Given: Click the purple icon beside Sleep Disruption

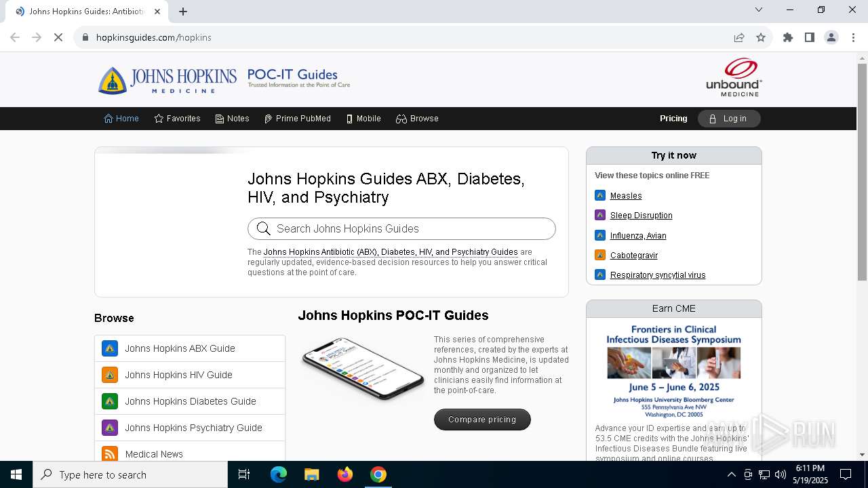Looking at the screenshot, I should pos(600,215).
